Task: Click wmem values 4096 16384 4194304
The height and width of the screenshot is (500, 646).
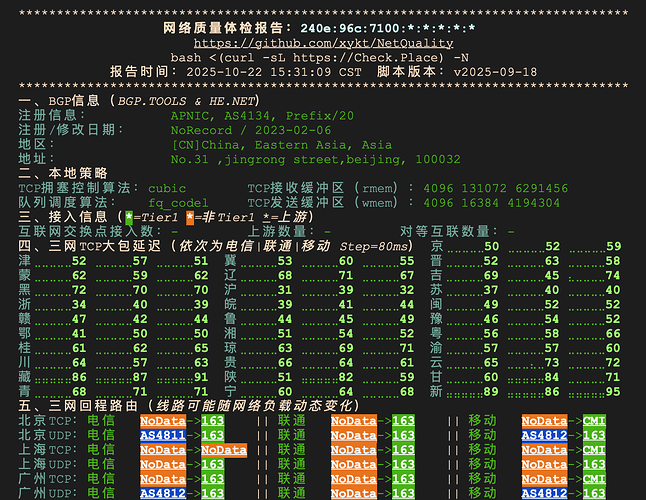Action: [x=492, y=203]
